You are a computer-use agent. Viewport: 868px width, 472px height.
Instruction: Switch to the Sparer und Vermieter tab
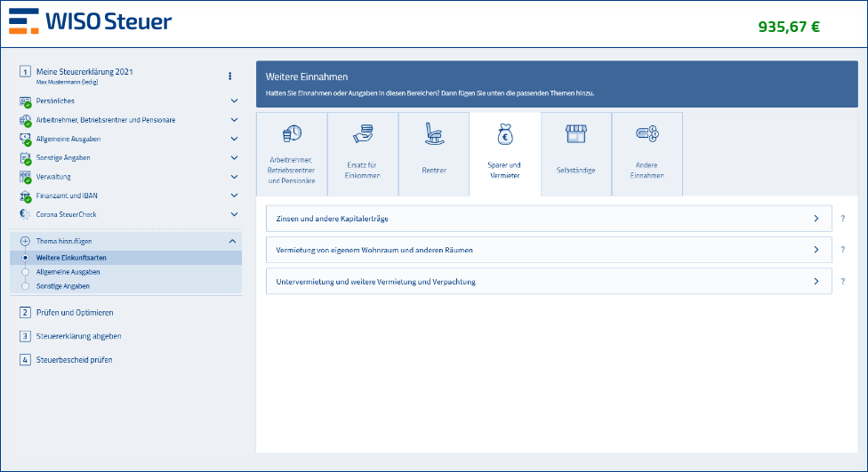[x=504, y=154]
